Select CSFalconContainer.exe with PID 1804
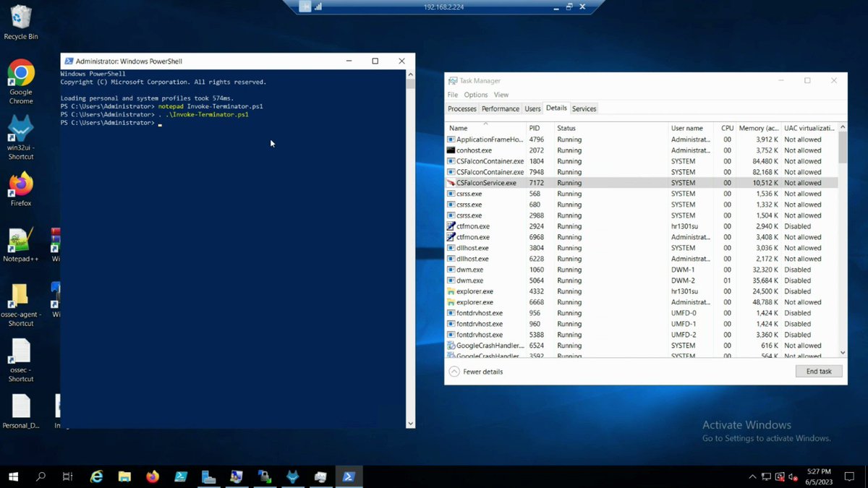868x488 pixels. (642, 161)
